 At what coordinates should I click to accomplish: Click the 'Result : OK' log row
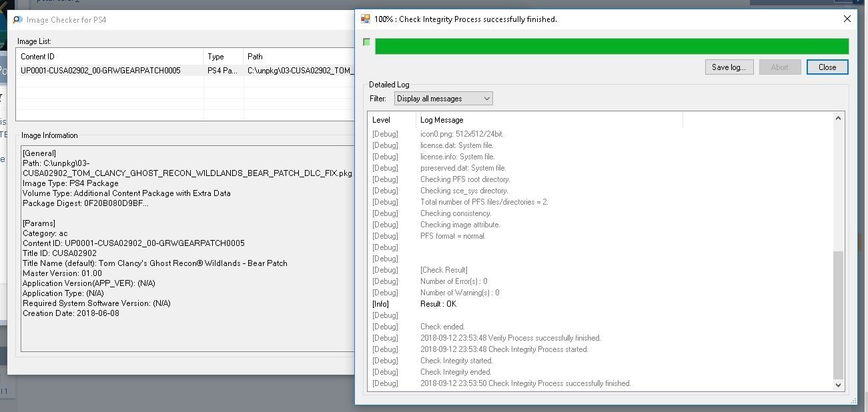[438, 304]
